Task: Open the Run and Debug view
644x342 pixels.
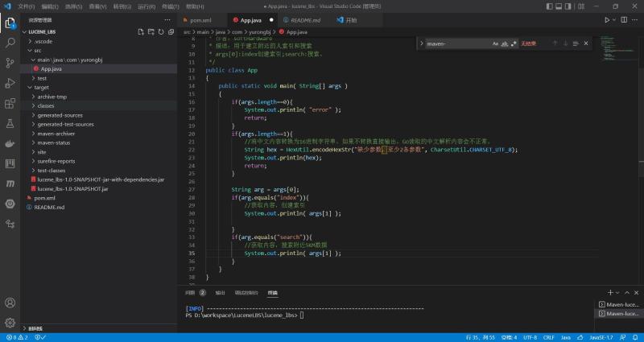Action: tap(10, 83)
